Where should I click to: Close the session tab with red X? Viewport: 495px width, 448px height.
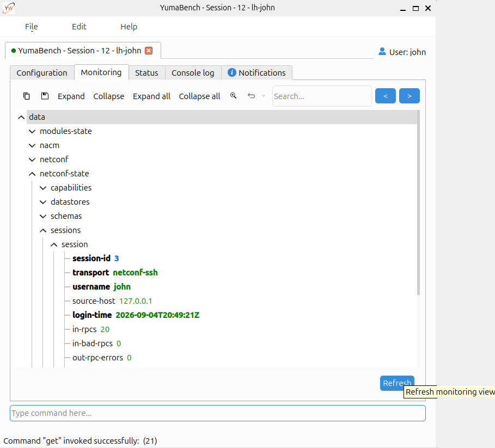[149, 51]
